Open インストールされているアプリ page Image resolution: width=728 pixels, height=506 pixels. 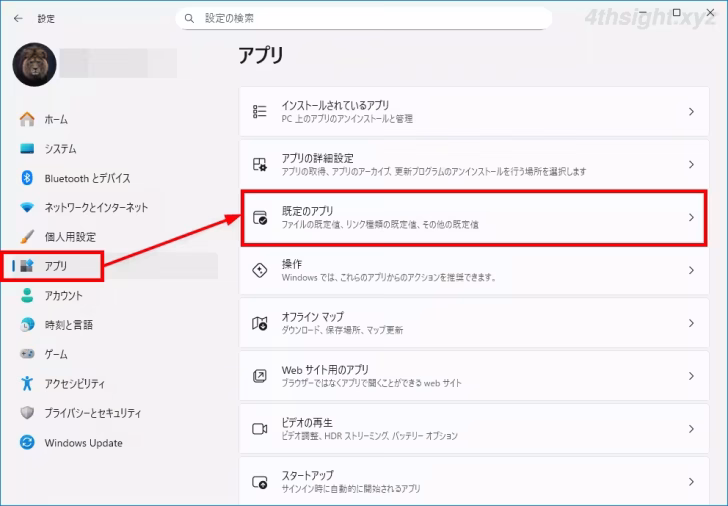click(474, 111)
